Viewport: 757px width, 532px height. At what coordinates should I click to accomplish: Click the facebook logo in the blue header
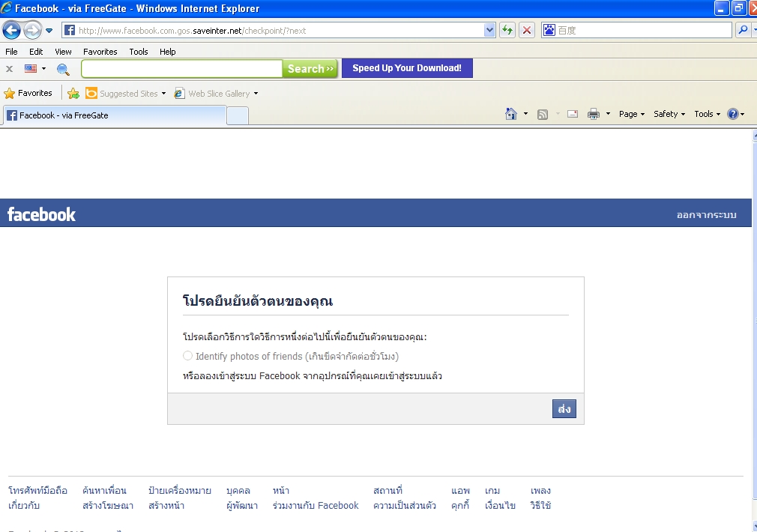point(41,214)
